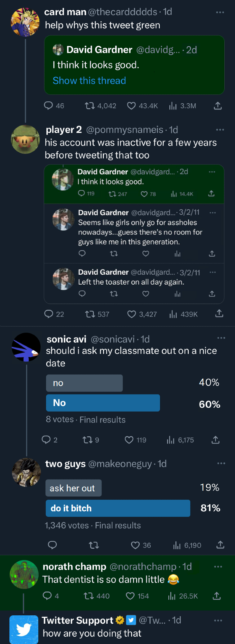235x644 pixels.
Task: Open more options menu for sonic avi's tweet
Action: (221, 338)
